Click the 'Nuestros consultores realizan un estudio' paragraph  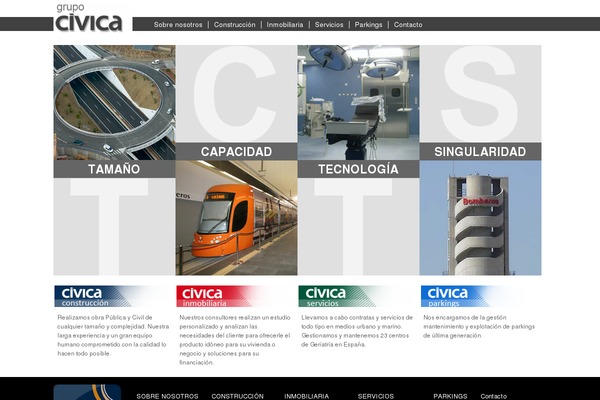click(x=235, y=340)
